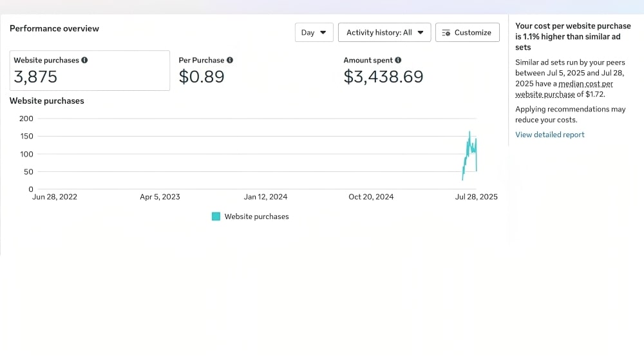Click the info icon beside Website purchases metric
This screenshot has height=362, width=644.
pyautogui.click(x=84, y=61)
